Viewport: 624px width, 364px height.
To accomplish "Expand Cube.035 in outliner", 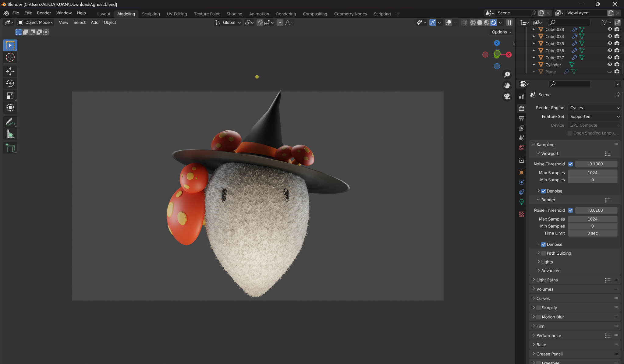I will (x=534, y=44).
